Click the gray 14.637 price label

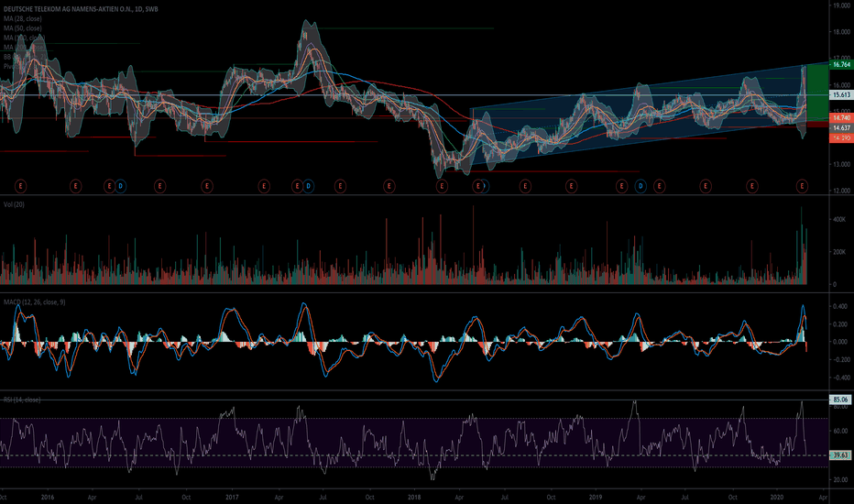841,128
